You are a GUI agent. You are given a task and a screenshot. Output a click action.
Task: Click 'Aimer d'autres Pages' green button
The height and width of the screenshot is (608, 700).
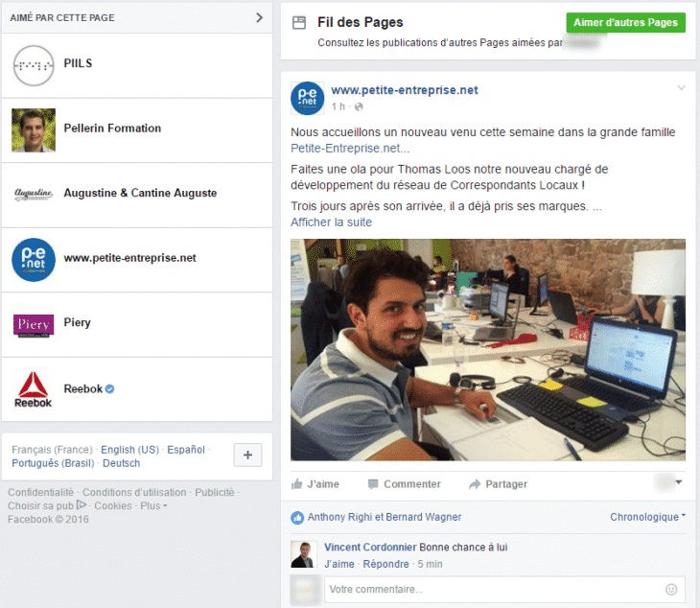pyautogui.click(x=625, y=23)
